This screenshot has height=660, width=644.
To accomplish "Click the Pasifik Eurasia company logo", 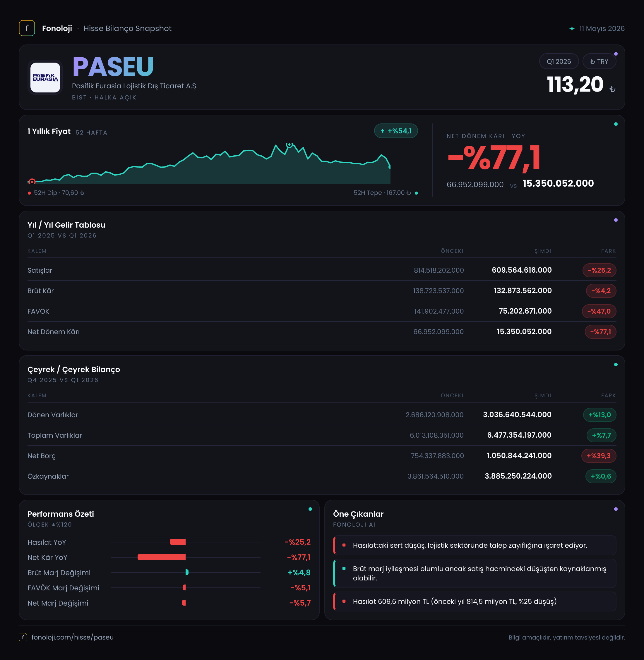I will click(45, 78).
